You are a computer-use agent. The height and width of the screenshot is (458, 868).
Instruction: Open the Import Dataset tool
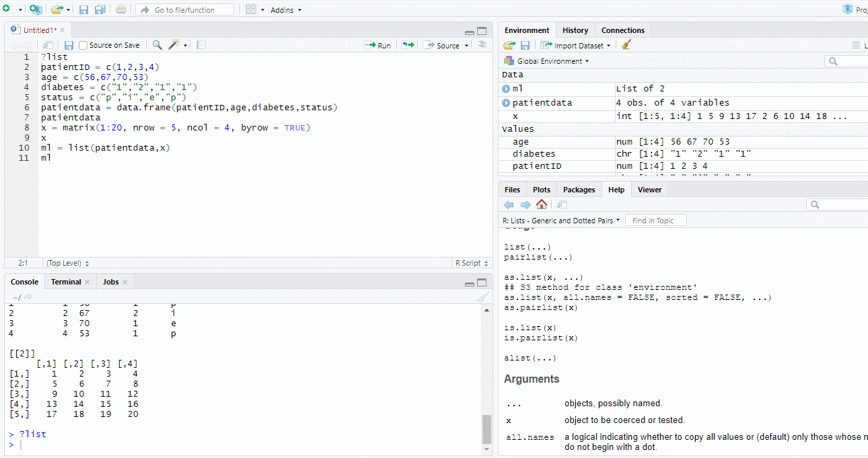[575, 45]
